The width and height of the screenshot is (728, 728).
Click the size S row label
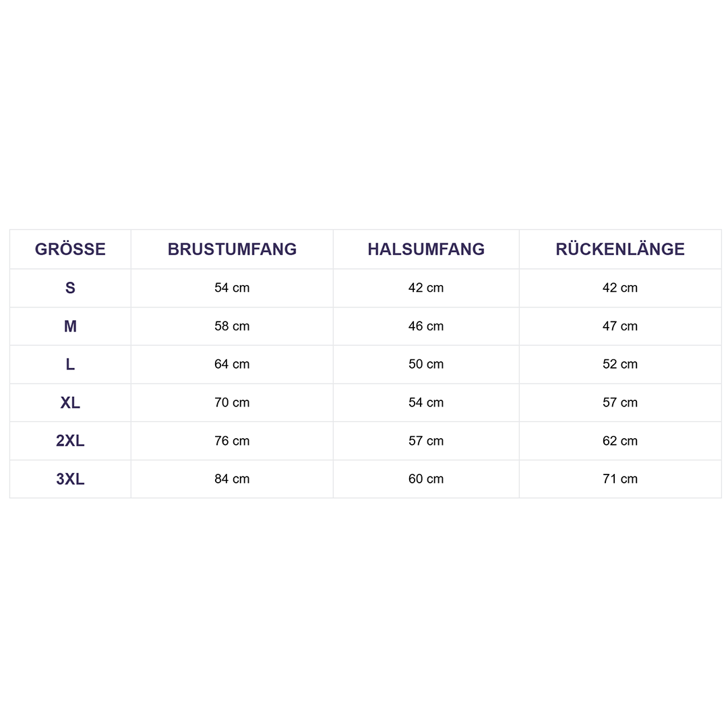click(x=70, y=288)
